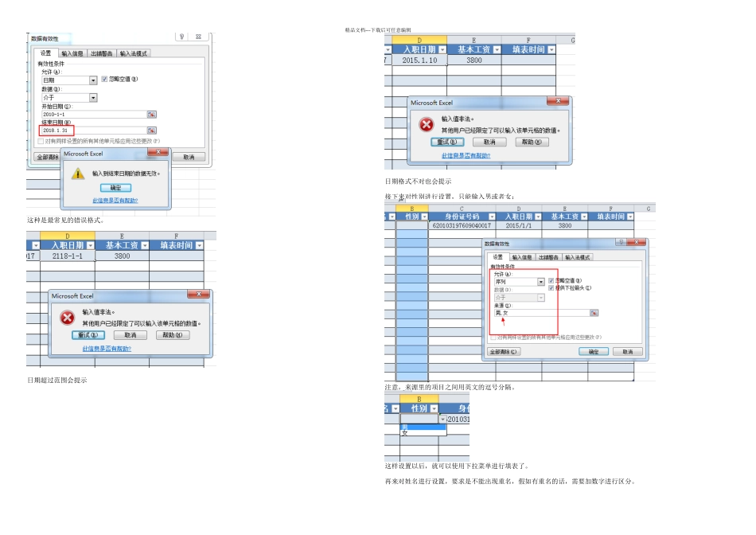Select 设置 tab in date validation dialog

pos(46,53)
